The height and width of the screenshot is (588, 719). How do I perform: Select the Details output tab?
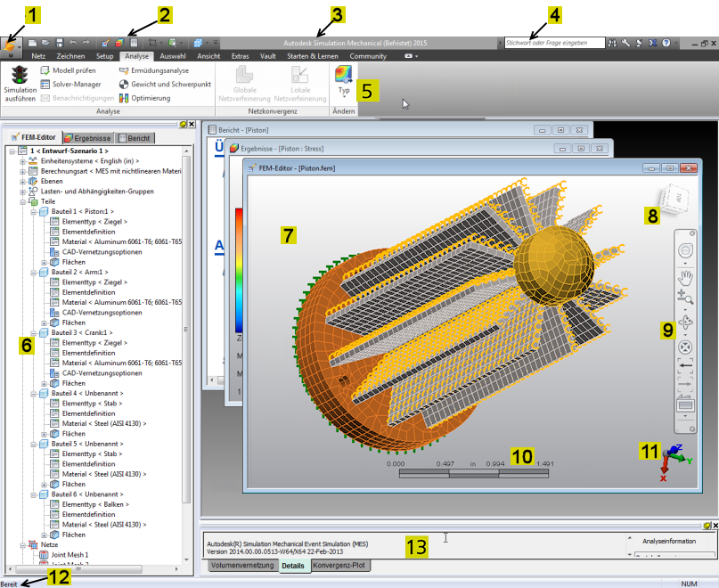click(x=293, y=566)
